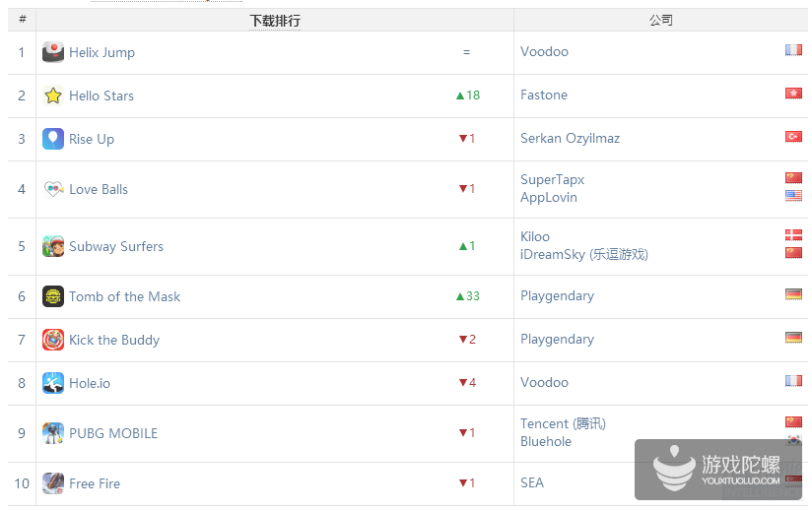The height and width of the screenshot is (510, 812).
Task: Open the Fastone company link
Action: (544, 96)
